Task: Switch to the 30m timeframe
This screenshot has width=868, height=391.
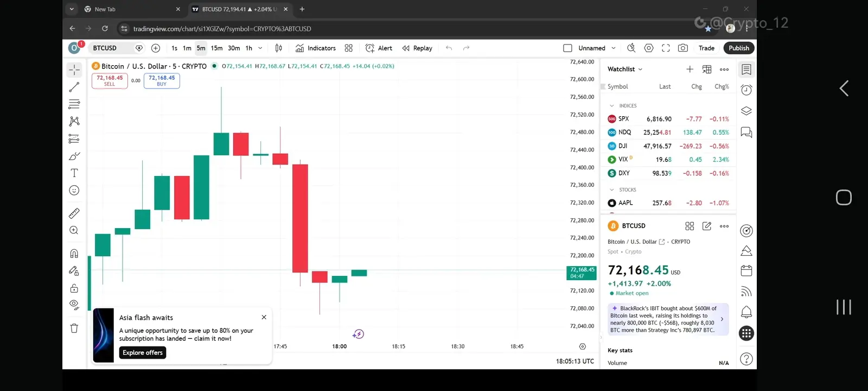Action: point(234,48)
